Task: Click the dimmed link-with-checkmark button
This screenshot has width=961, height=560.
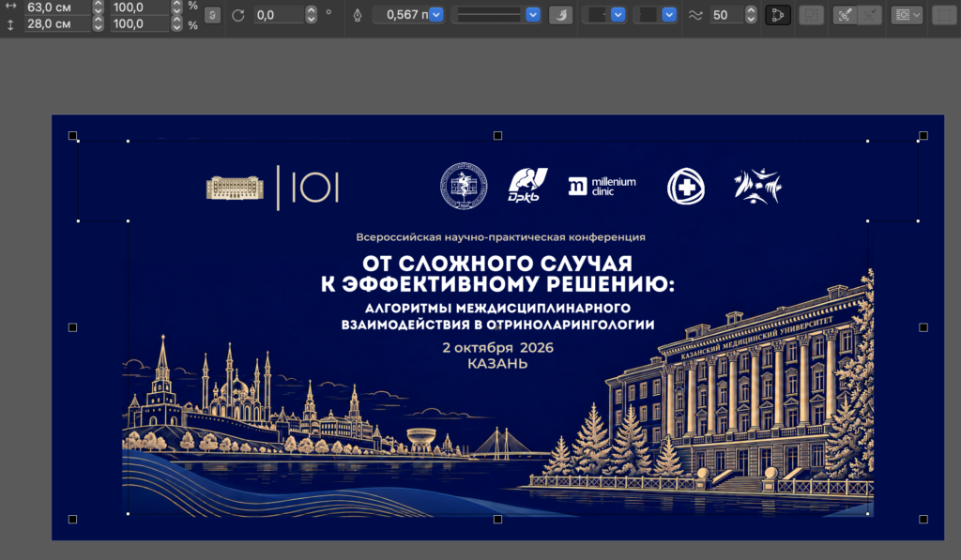Action: click(870, 15)
